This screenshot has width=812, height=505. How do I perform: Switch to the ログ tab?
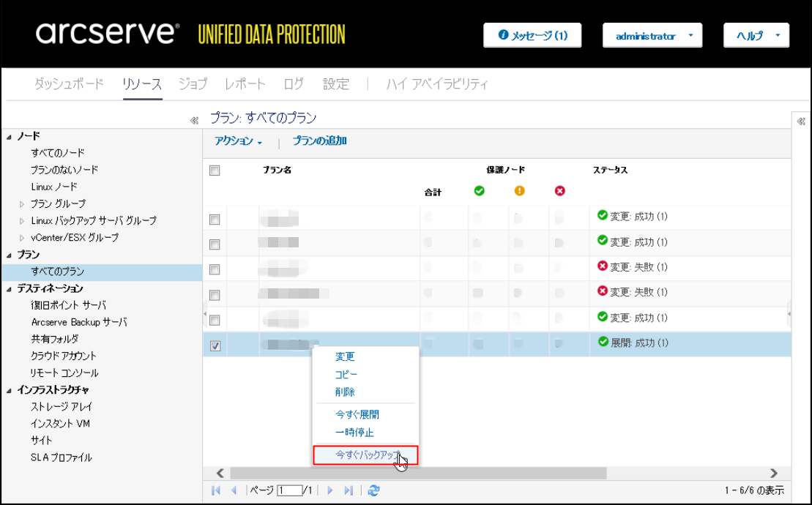[x=294, y=83]
